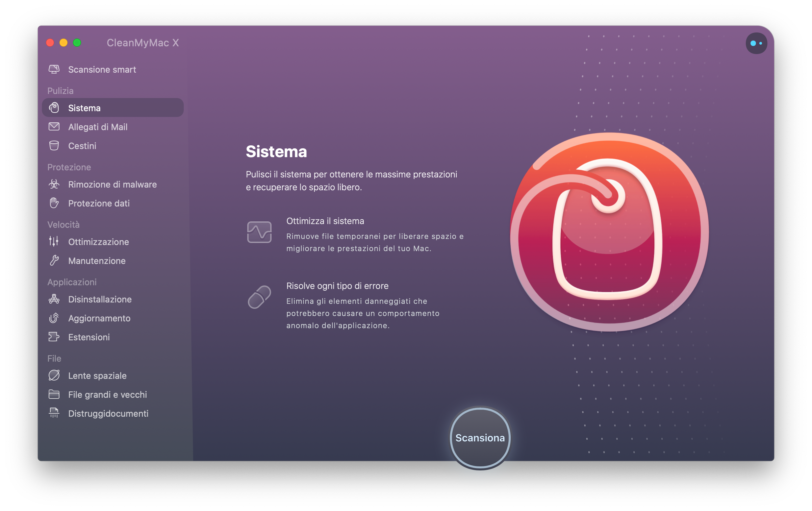The width and height of the screenshot is (812, 511).
Task: Open Protezione dati module
Action: click(x=113, y=203)
